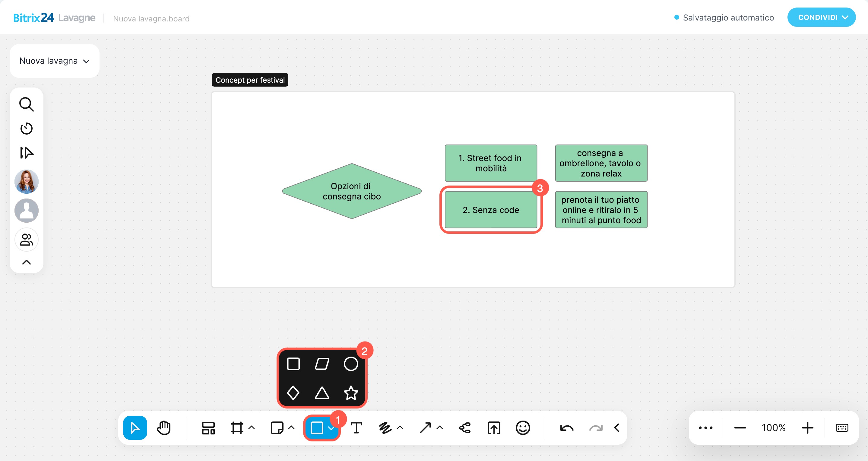Click the undo arrow
Screen dimensions: 868x461
(566, 428)
